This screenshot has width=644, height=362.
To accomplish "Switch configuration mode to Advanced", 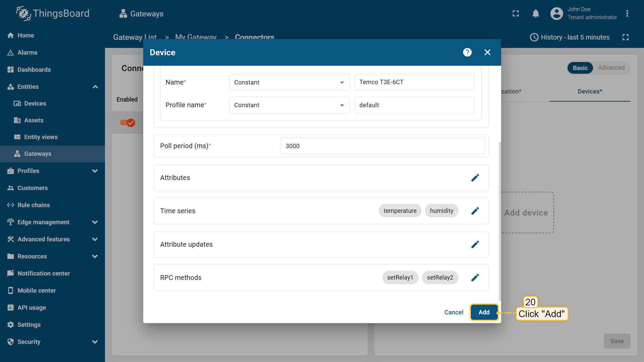I will click(611, 68).
